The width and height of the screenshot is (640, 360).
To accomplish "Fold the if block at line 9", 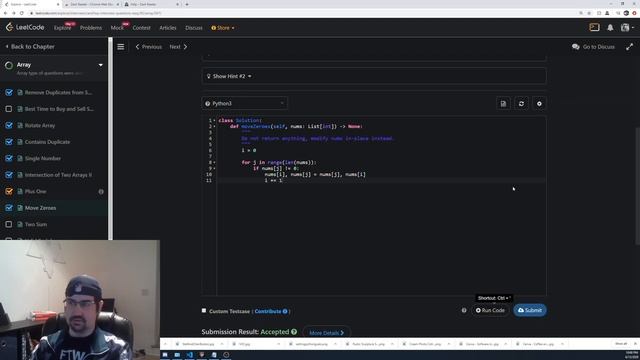I will tap(214, 169).
